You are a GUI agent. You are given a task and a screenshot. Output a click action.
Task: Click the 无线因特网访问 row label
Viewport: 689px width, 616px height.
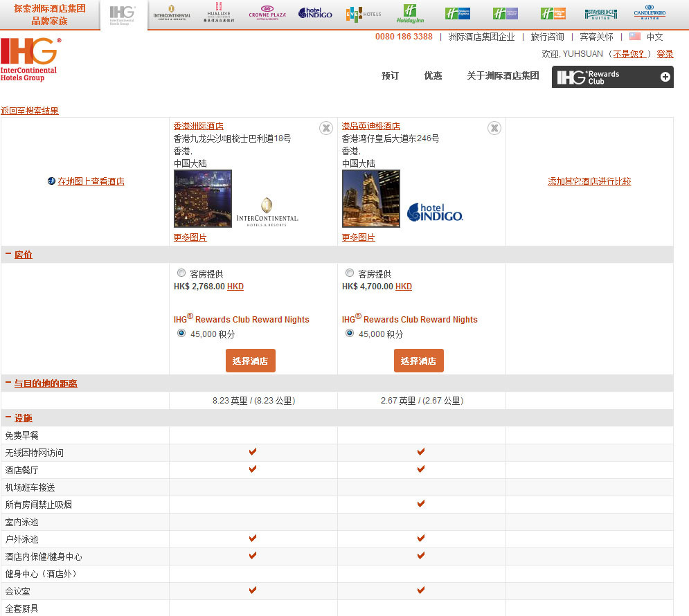(x=34, y=453)
